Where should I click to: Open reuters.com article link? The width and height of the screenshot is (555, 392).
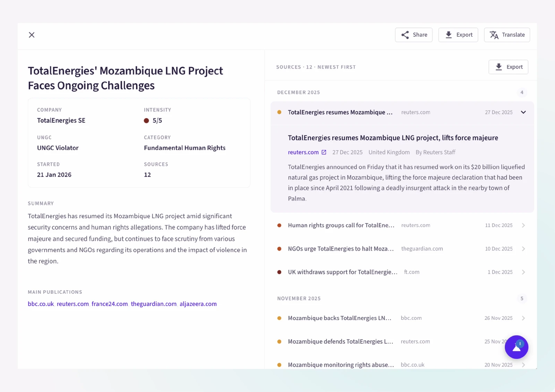[x=303, y=152]
